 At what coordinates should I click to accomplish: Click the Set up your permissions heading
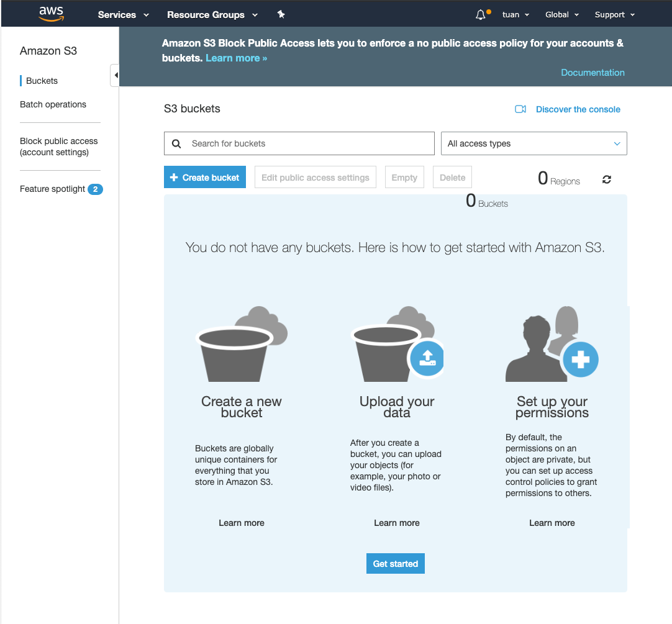[x=552, y=407]
